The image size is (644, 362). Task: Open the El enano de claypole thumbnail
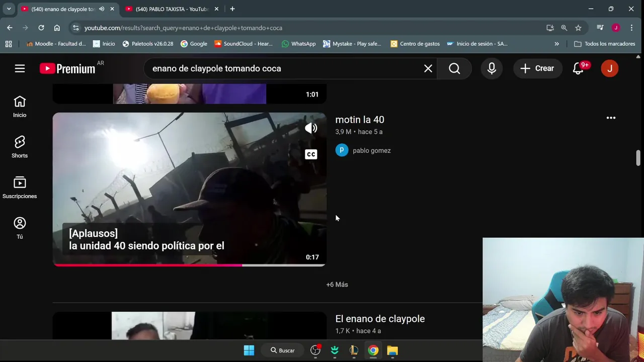[190, 326]
